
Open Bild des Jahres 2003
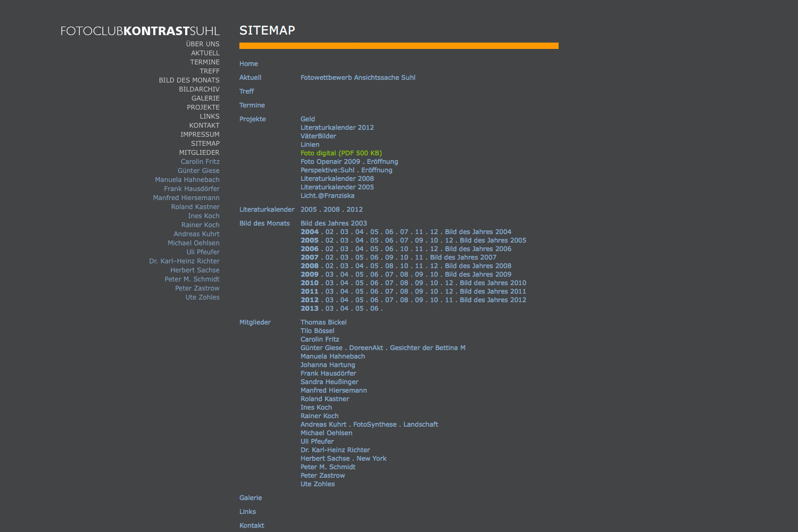click(x=334, y=223)
